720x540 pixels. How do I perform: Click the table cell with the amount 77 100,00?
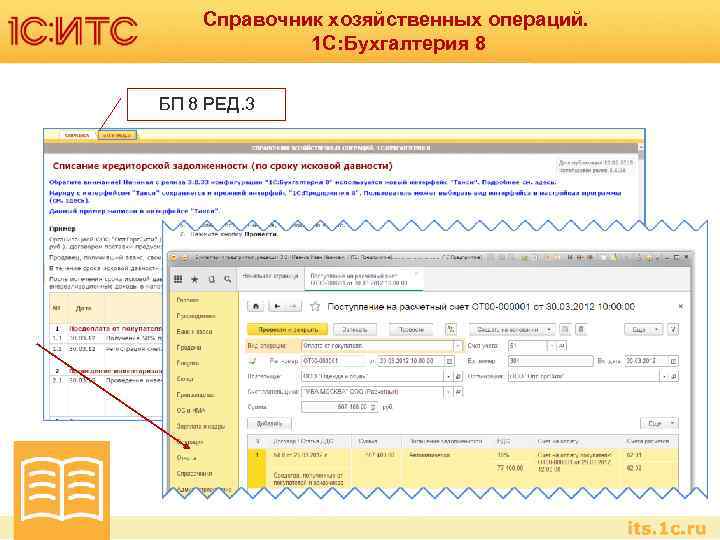[510, 468]
